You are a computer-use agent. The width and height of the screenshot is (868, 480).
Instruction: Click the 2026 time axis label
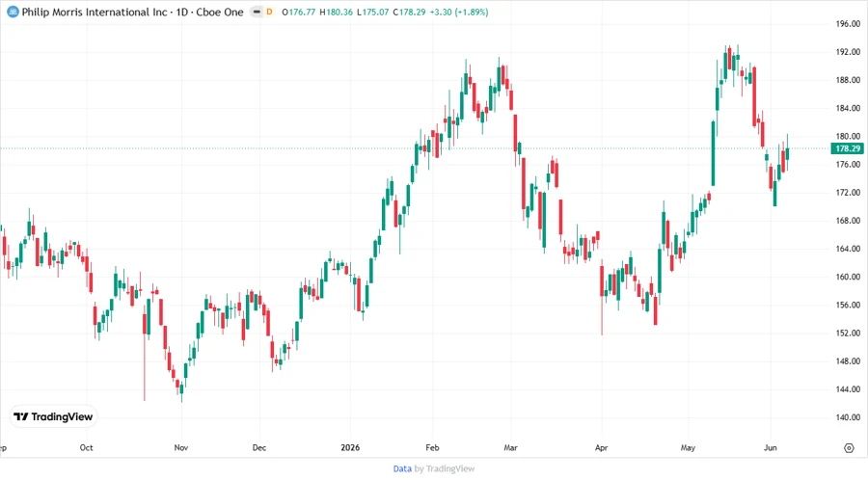(350, 448)
